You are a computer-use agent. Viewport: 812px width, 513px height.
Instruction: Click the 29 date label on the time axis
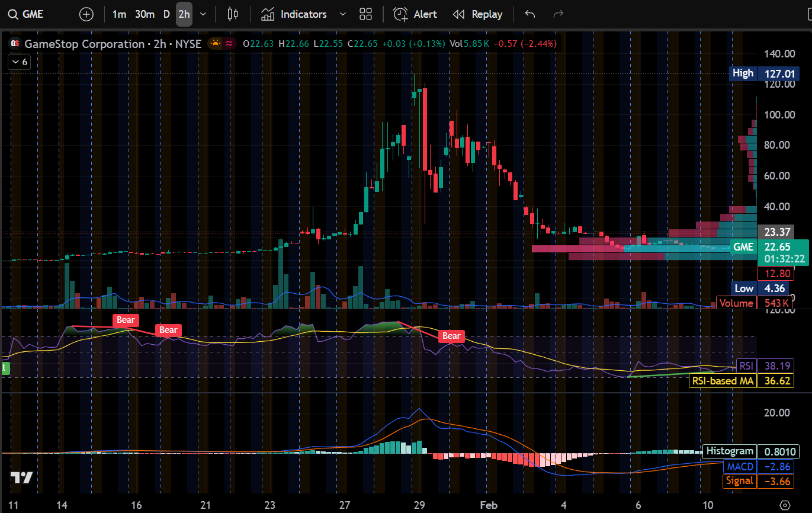click(419, 505)
